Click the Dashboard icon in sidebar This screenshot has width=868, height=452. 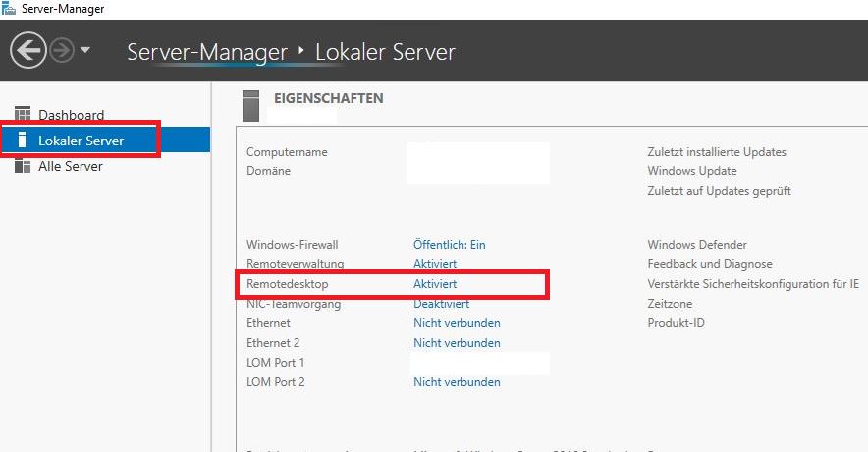coord(23,115)
